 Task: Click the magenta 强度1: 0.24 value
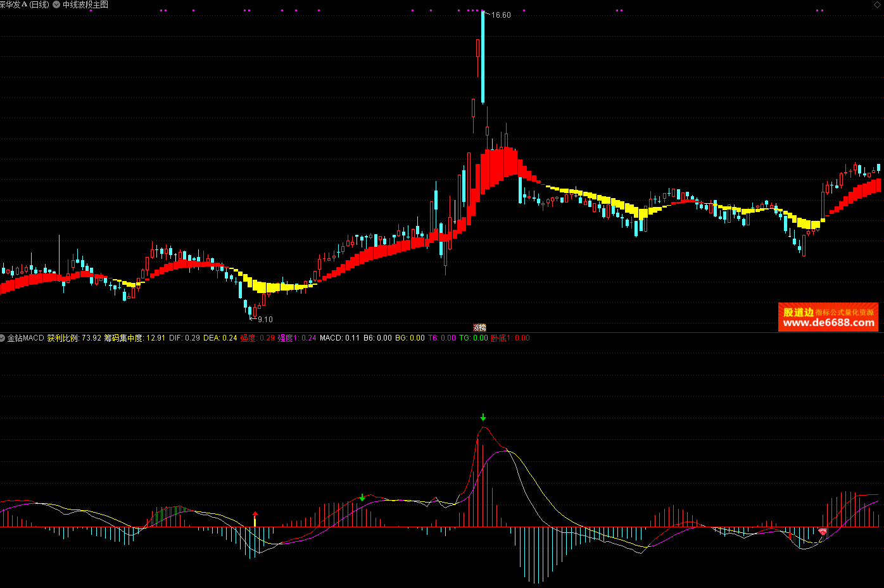297,338
